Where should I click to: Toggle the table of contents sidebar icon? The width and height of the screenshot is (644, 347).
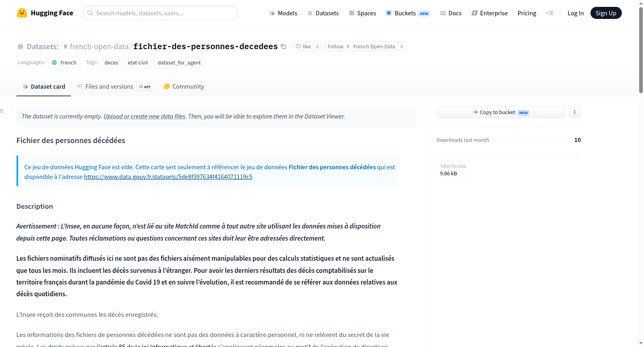click(x=2, y=111)
